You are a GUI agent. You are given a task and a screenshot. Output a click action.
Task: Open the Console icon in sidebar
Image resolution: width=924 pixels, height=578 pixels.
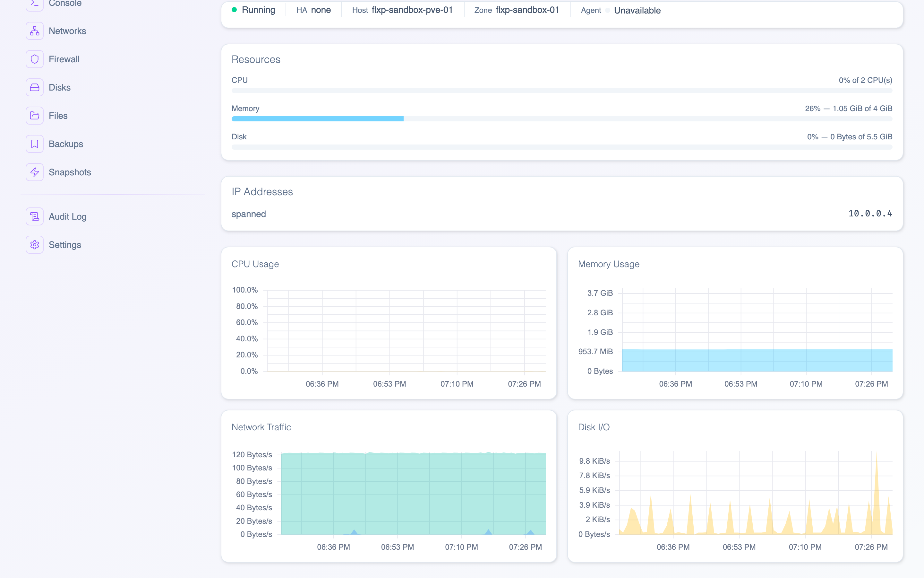pyautogui.click(x=34, y=4)
